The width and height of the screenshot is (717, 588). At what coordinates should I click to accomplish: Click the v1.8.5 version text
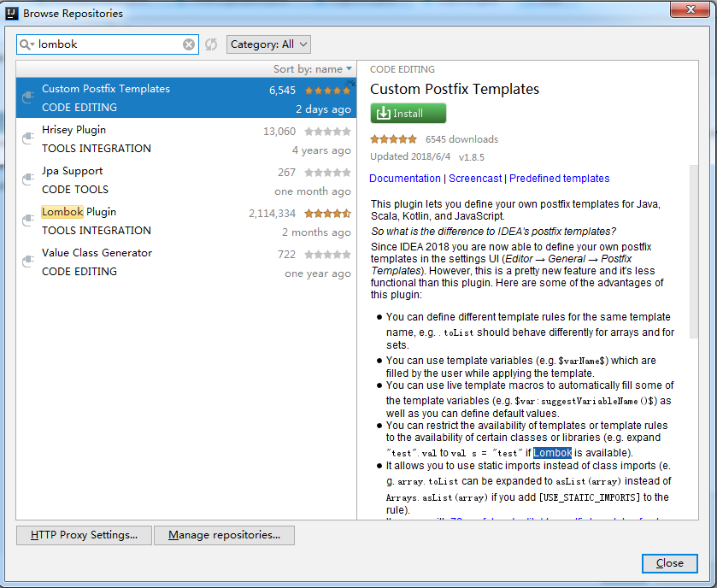click(472, 157)
